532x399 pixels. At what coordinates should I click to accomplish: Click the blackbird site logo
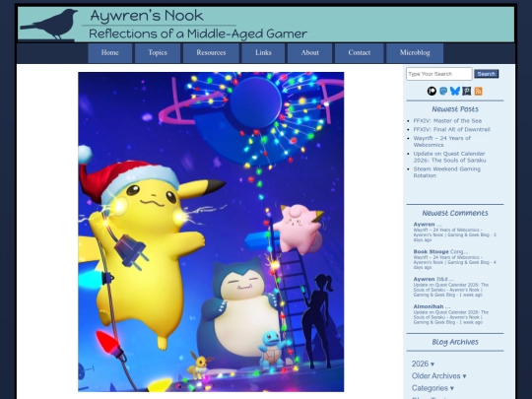click(50, 25)
